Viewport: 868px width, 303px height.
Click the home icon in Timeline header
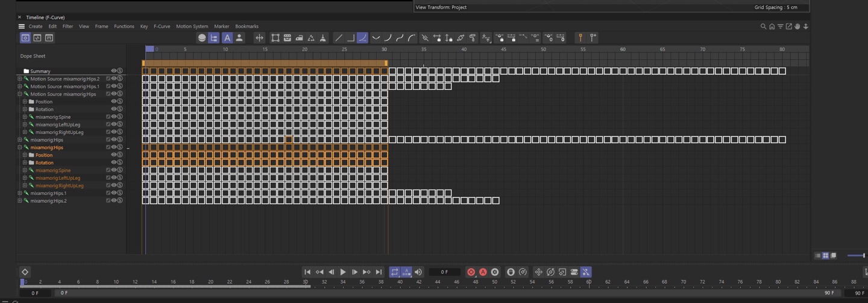click(772, 27)
